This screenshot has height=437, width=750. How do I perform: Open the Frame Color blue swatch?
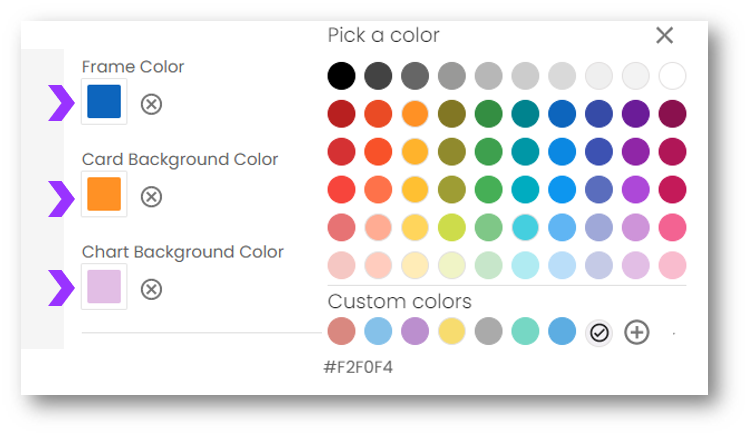click(104, 102)
